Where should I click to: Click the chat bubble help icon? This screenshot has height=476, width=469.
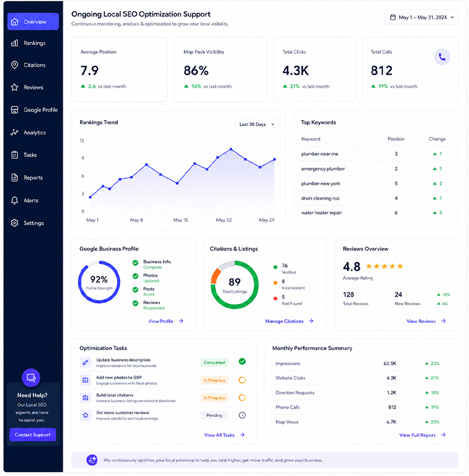(31, 378)
